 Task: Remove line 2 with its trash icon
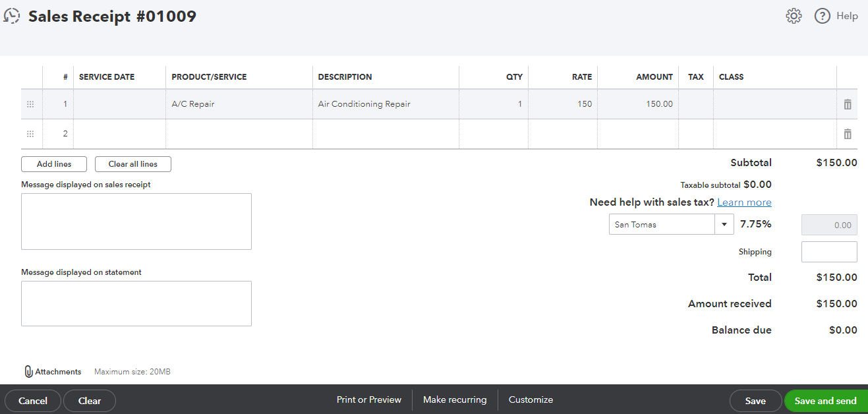coord(847,133)
